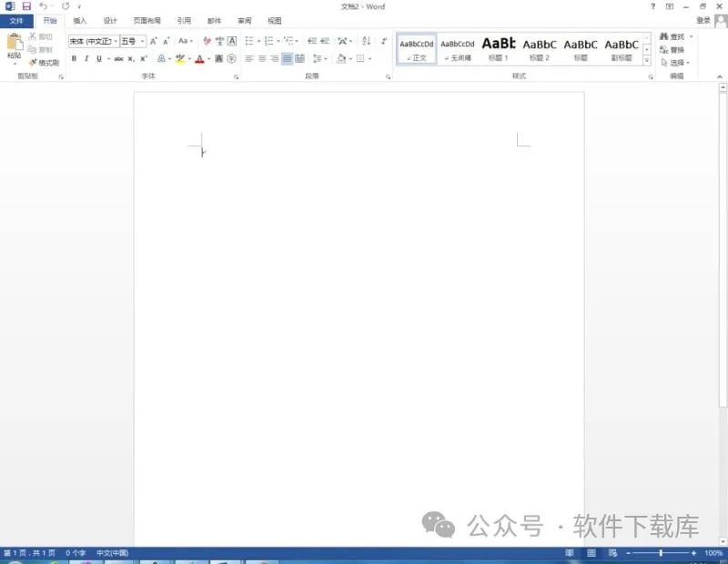Open the Change Case Aa dropdown

[x=186, y=41]
